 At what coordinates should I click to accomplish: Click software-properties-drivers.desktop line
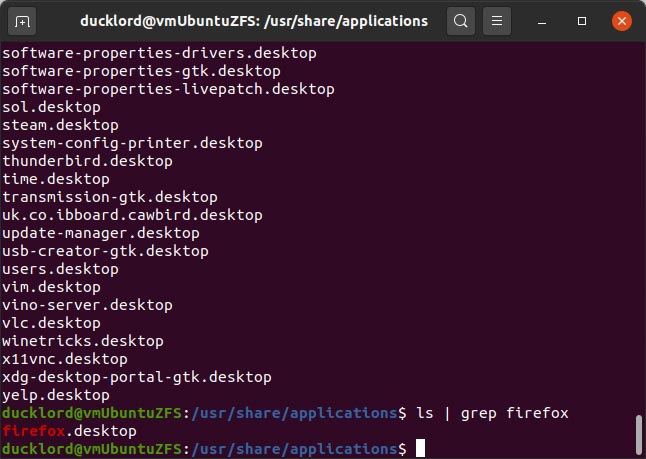(x=159, y=53)
